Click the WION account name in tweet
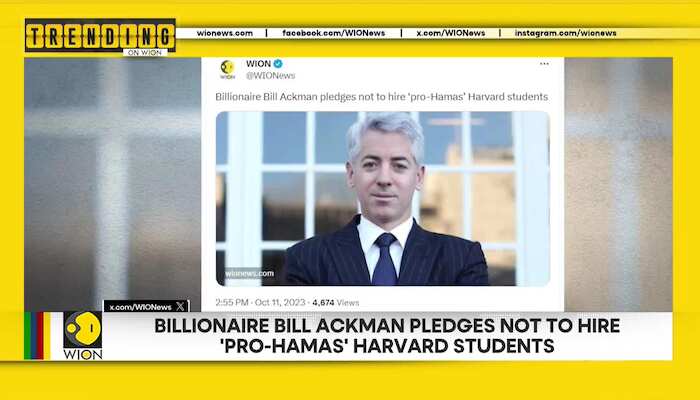 (x=258, y=64)
